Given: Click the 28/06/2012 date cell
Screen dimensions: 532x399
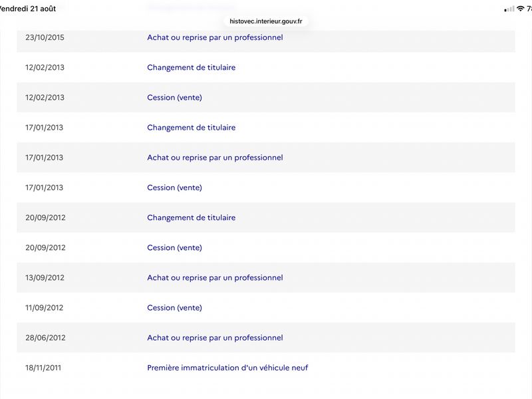Looking at the screenshot, I should click(x=45, y=338).
